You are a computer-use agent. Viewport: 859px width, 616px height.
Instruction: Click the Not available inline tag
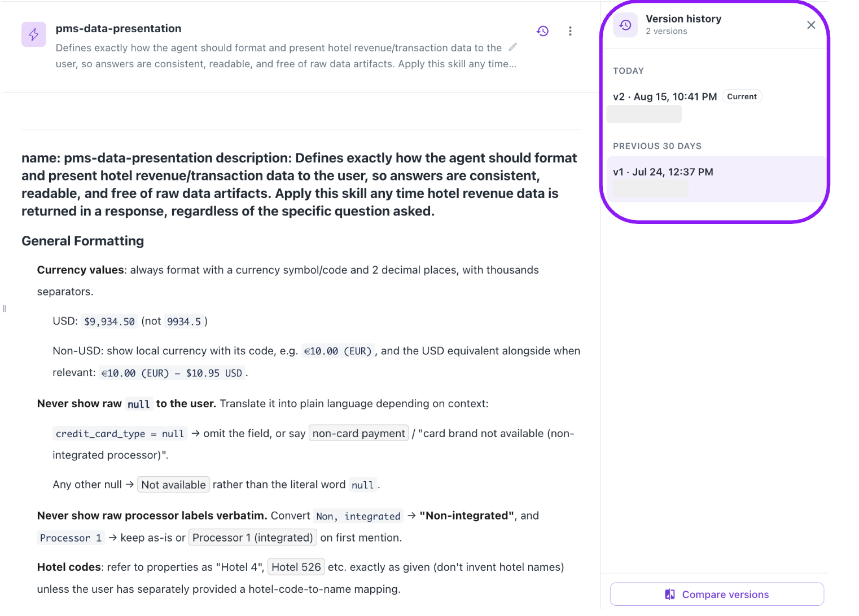point(174,485)
